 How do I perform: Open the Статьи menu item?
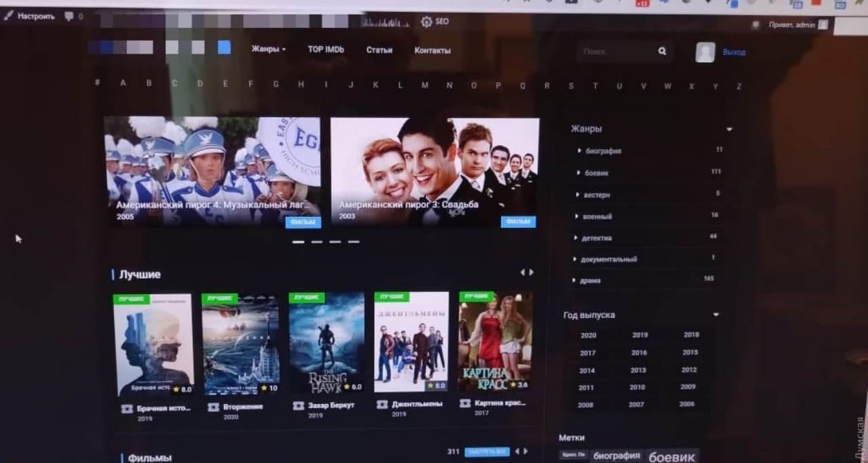point(379,50)
